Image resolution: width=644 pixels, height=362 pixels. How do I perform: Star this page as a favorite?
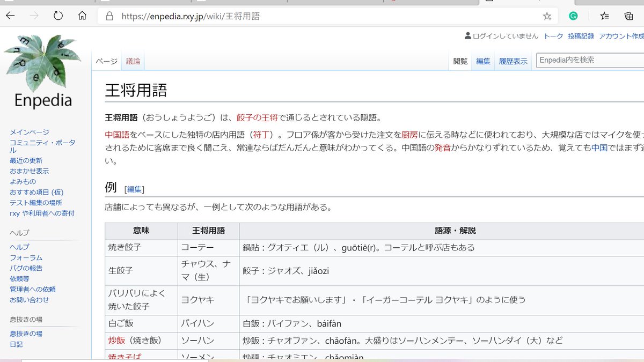click(547, 16)
